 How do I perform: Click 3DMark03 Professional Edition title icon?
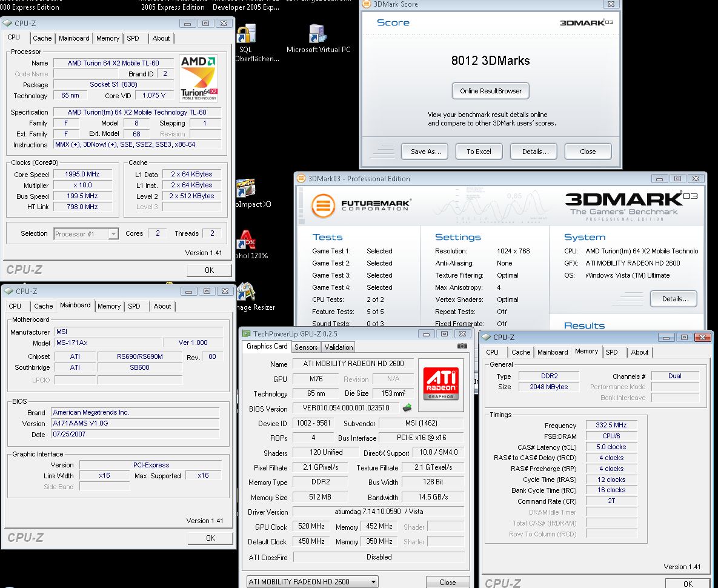(301, 178)
